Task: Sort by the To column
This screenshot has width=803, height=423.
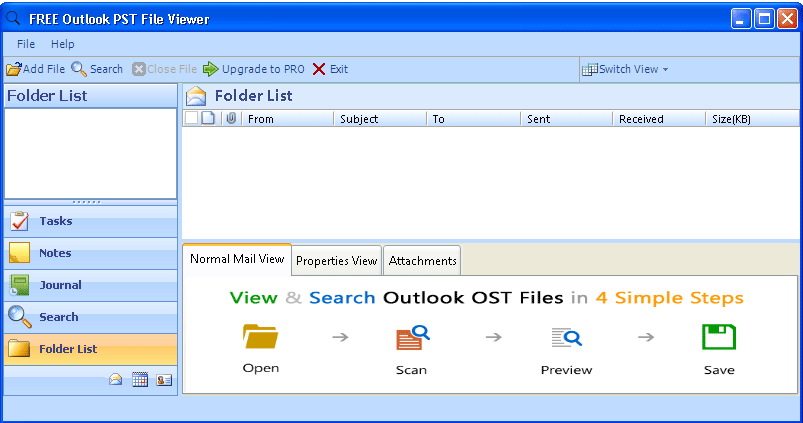Action: [473, 119]
